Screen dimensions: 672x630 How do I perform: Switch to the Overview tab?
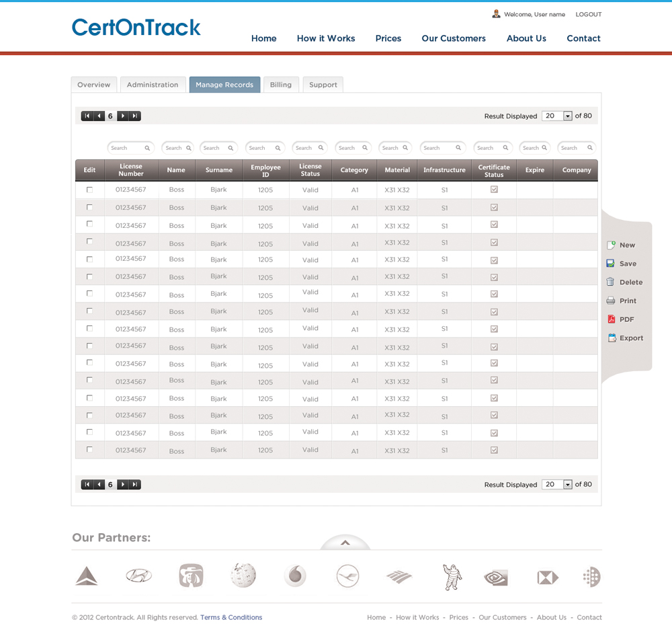pos(94,85)
